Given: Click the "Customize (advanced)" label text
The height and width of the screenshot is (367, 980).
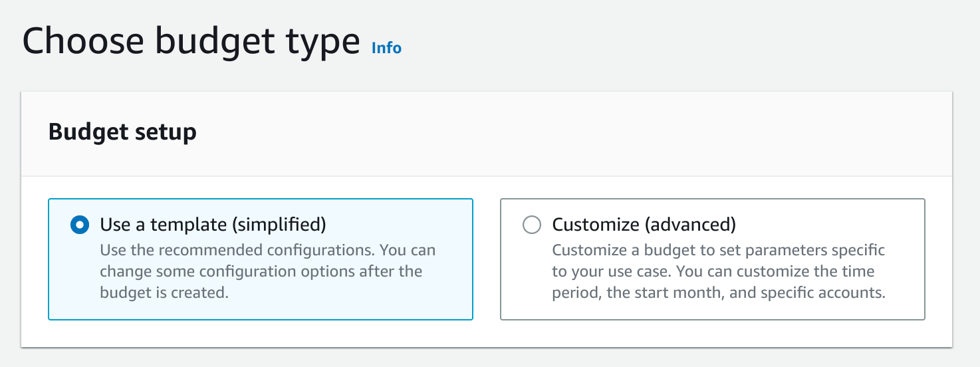Looking at the screenshot, I should [644, 225].
